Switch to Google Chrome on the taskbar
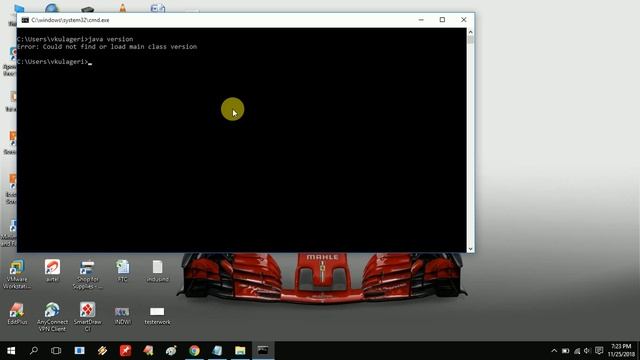 pyautogui.click(x=194, y=351)
